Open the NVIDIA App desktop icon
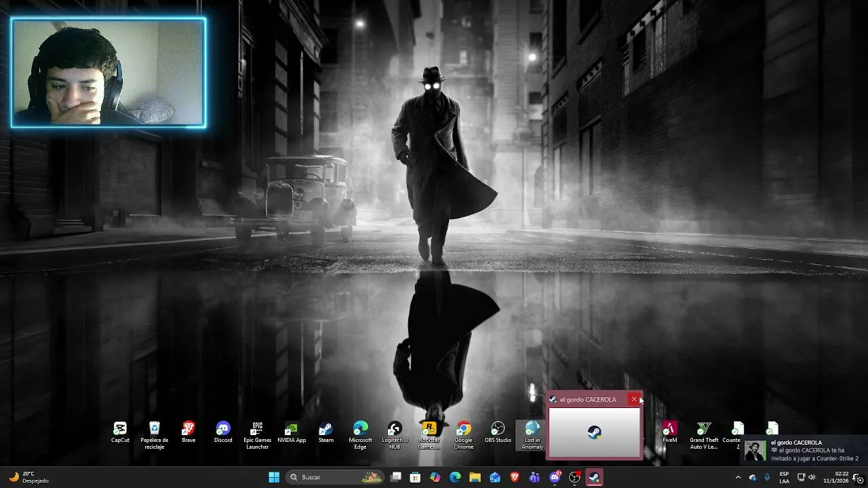The width and height of the screenshot is (868, 488). pos(292,432)
